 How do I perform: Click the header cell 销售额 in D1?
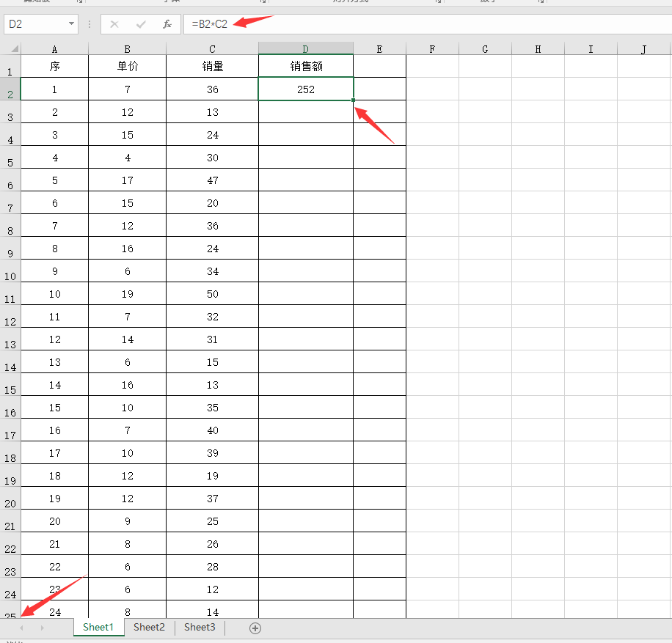[306, 66]
